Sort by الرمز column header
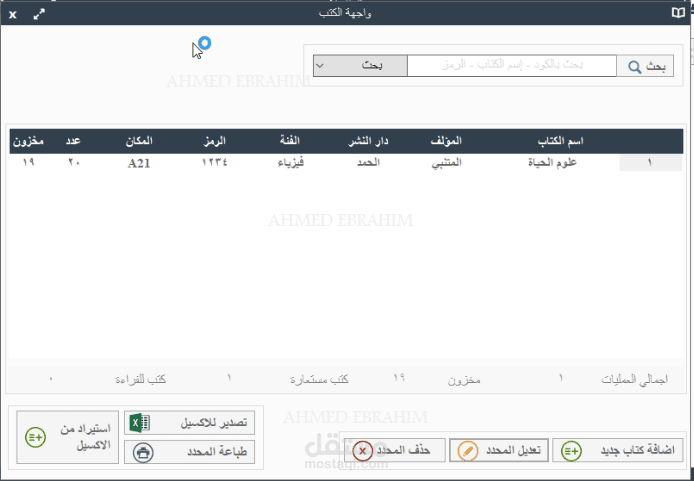The width and height of the screenshot is (694, 481). tap(215, 141)
